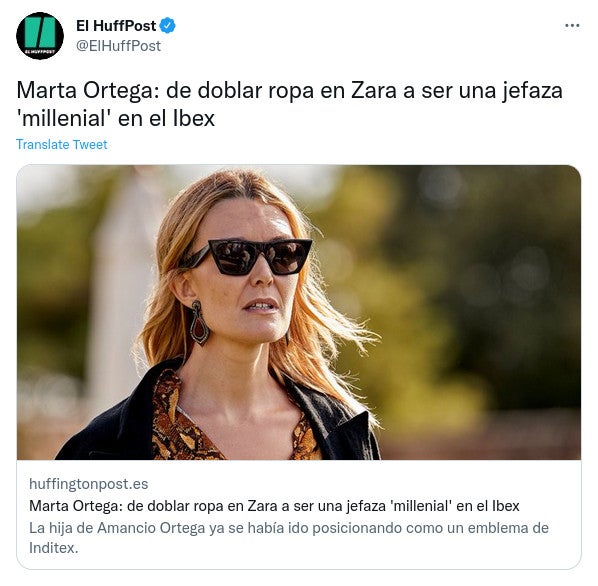Open the @ElHuffPost handle
Viewport: 598px width, 586px height.
118,46
